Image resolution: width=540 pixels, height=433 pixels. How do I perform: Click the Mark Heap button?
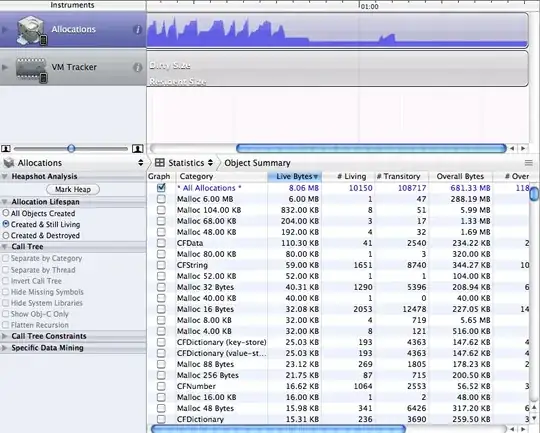(x=73, y=189)
